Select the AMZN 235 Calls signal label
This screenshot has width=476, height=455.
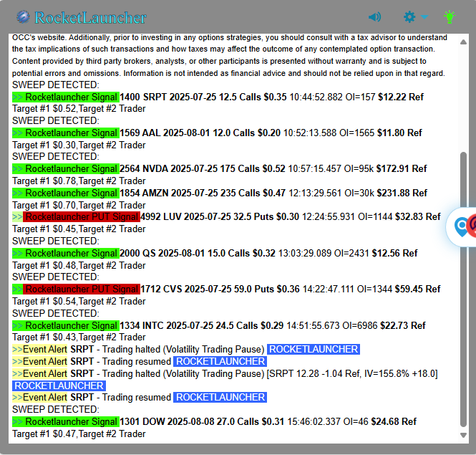coord(66,193)
